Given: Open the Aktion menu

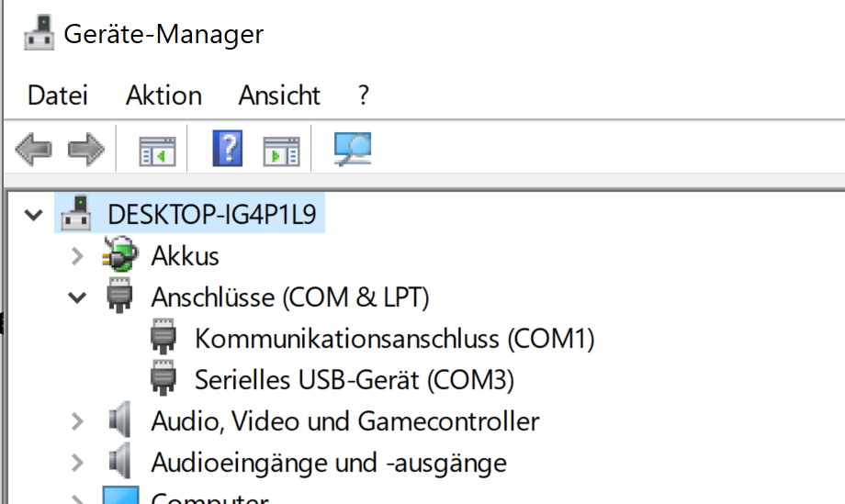Looking at the screenshot, I should [163, 95].
